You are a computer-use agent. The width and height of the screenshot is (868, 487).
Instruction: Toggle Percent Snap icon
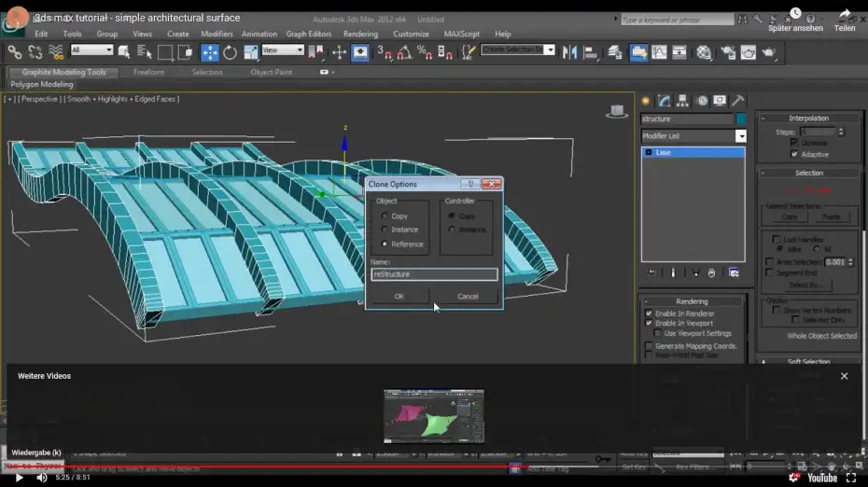[x=425, y=52]
